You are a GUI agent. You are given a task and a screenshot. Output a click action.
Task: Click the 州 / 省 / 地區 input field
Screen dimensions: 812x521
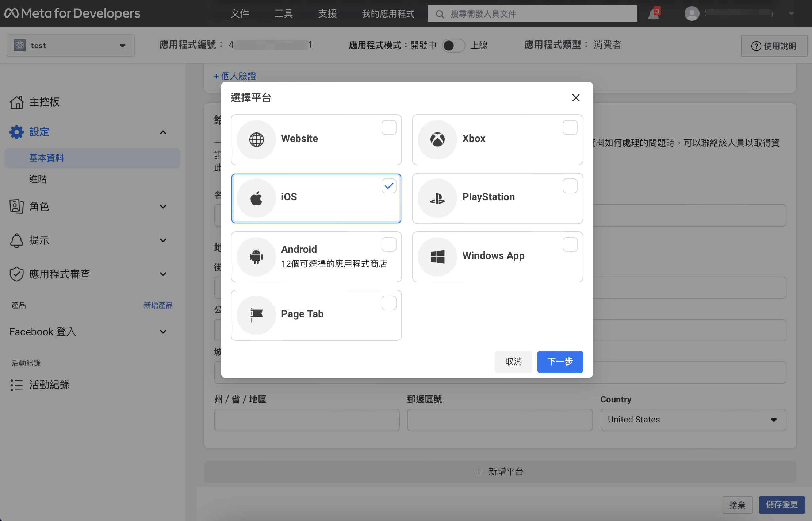tap(307, 420)
